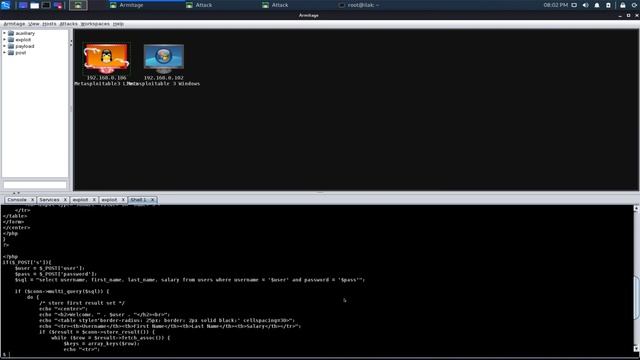Expand the auxiliary module tree node
The height and width of the screenshot is (360, 640).
pos(4,33)
